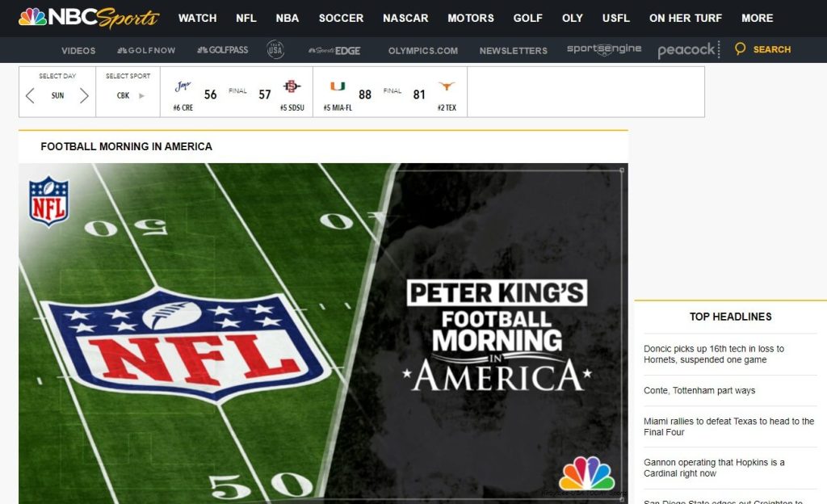Screen dimensions: 827x504
Task: Click the NFL shield badge on image
Action: pos(48,201)
